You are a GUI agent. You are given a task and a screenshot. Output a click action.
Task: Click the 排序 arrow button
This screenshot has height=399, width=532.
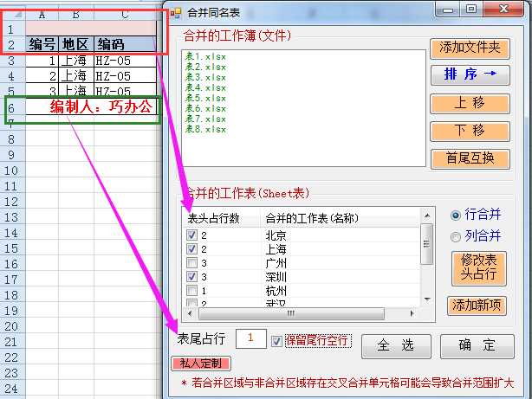point(470,74)
